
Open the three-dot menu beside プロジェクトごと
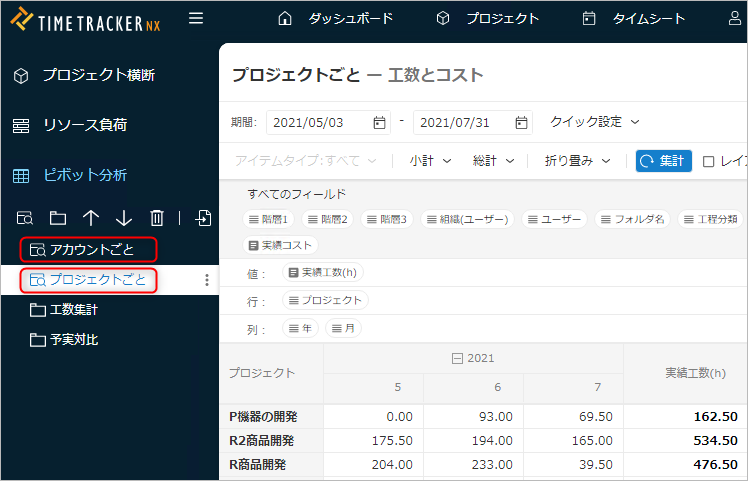pyautogui.click(x=207, y=280)
